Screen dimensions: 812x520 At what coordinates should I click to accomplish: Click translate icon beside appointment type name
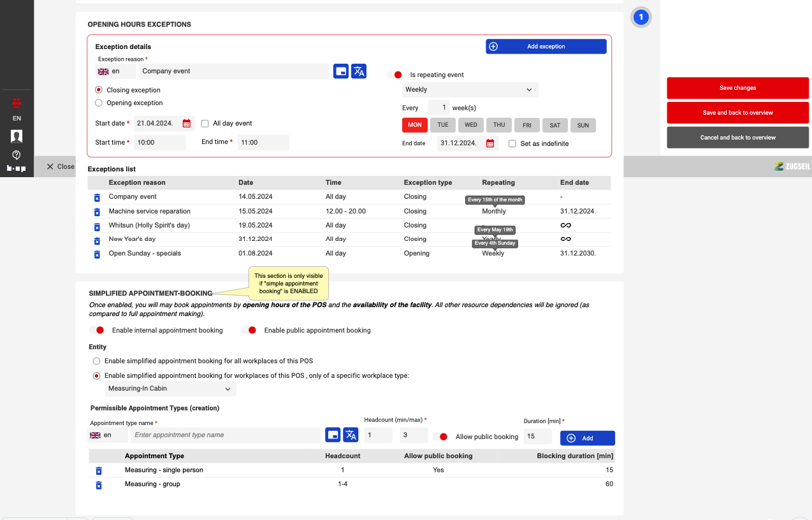point(351,435)
